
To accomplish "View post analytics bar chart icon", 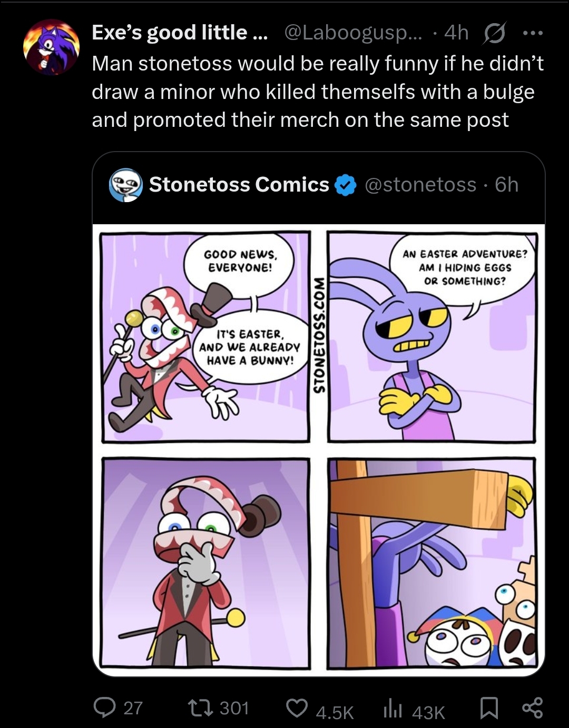I will click(x=393, y=708).
